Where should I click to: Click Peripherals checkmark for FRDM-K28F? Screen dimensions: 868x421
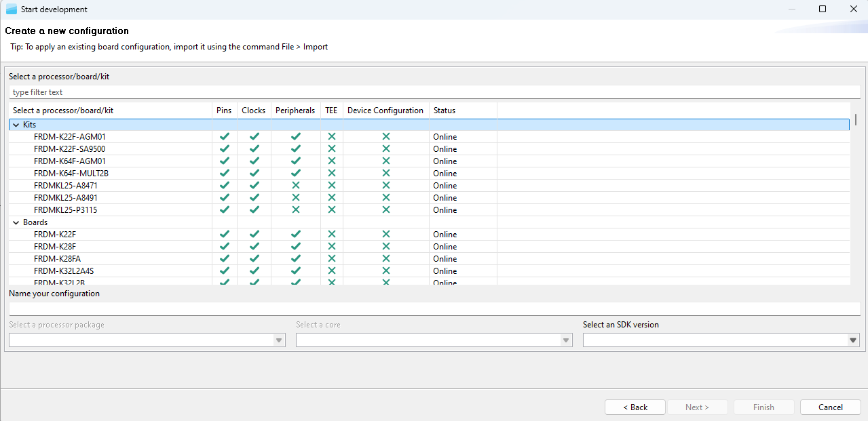[296, 246]
